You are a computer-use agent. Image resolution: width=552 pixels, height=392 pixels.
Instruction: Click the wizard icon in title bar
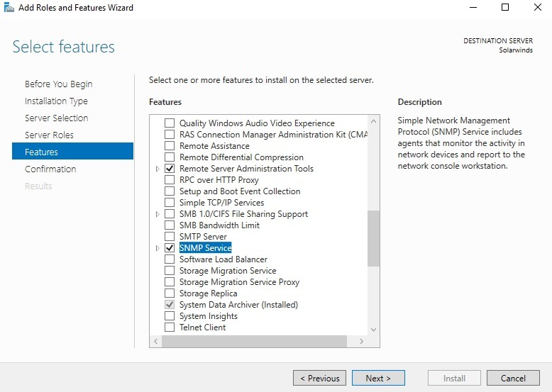(x=8, y=8)
